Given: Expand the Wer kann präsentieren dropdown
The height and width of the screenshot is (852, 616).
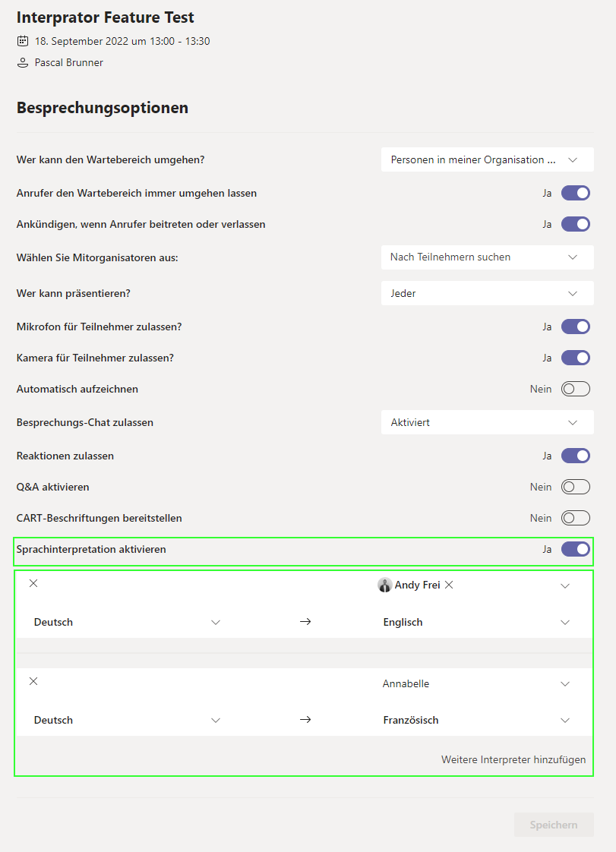Looking at the screenshot, I should click(x=487, y=293).
